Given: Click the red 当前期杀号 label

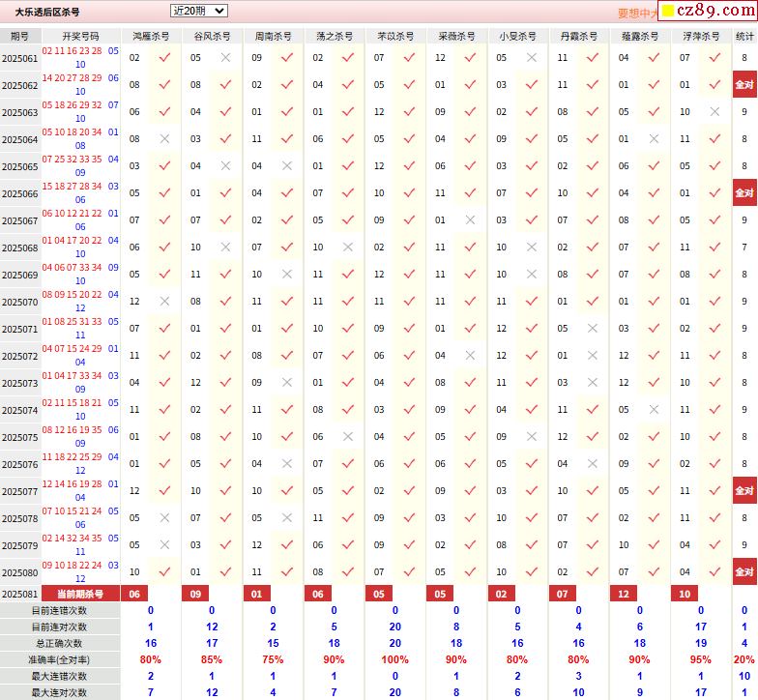Looking at the screenshot, I should click(x=81, y=594).
